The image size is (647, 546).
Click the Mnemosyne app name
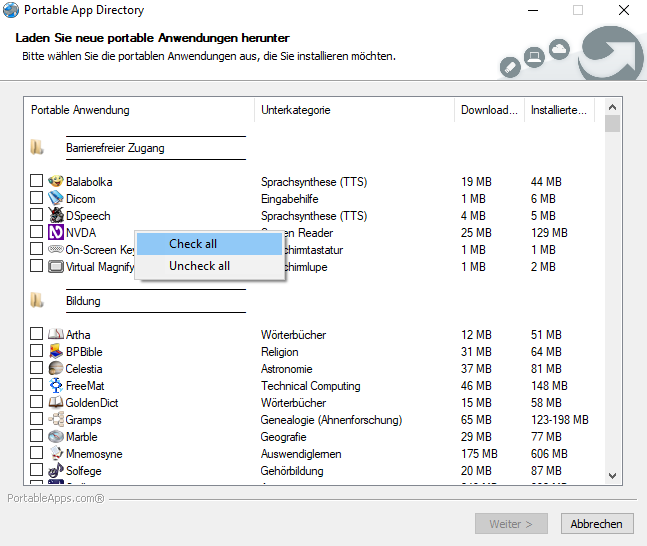click(x=94, y=454)
